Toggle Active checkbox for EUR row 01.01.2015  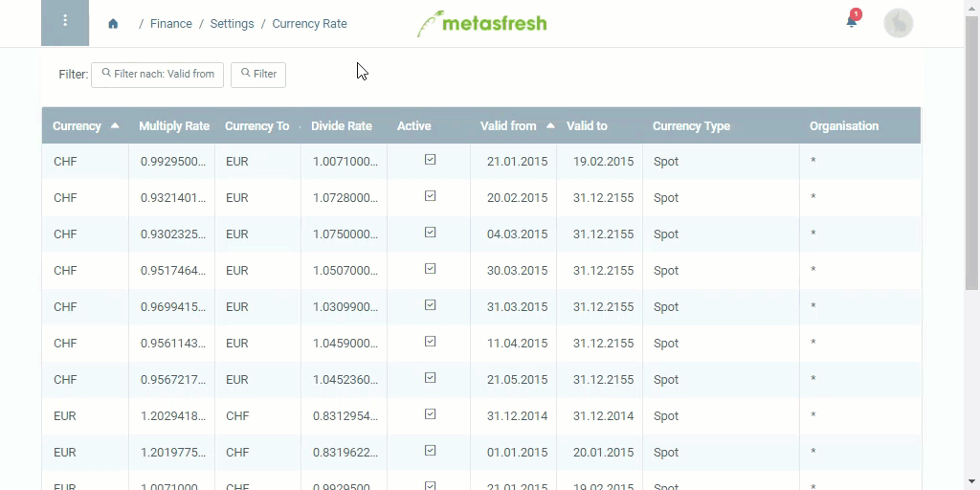(x=430, y=450)
